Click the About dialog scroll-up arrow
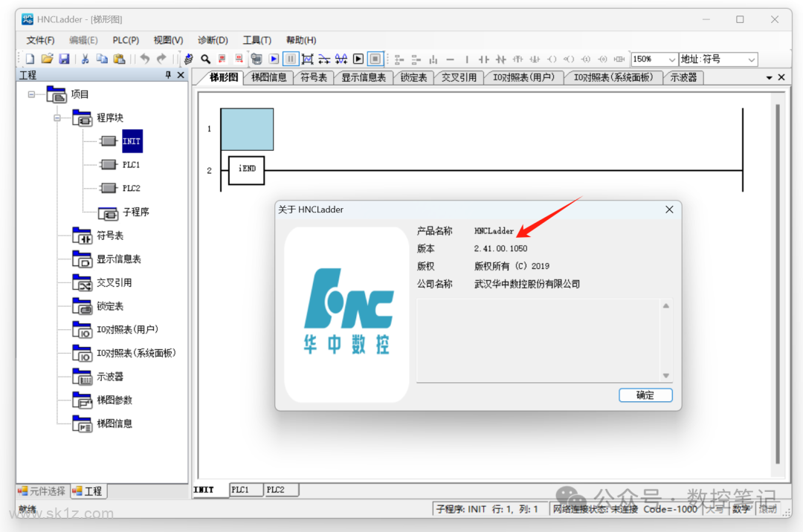803x532 pixels. pos(665,306)
